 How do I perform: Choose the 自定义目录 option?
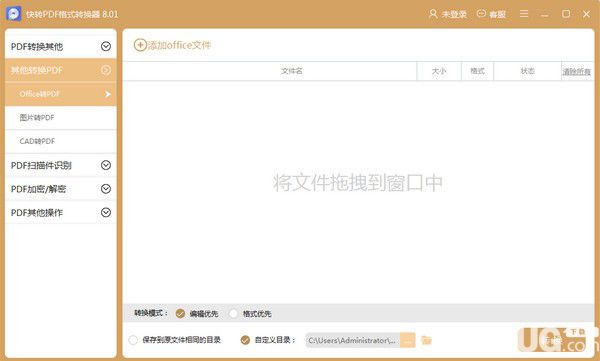pyautogui.click(x=245, y=340)
